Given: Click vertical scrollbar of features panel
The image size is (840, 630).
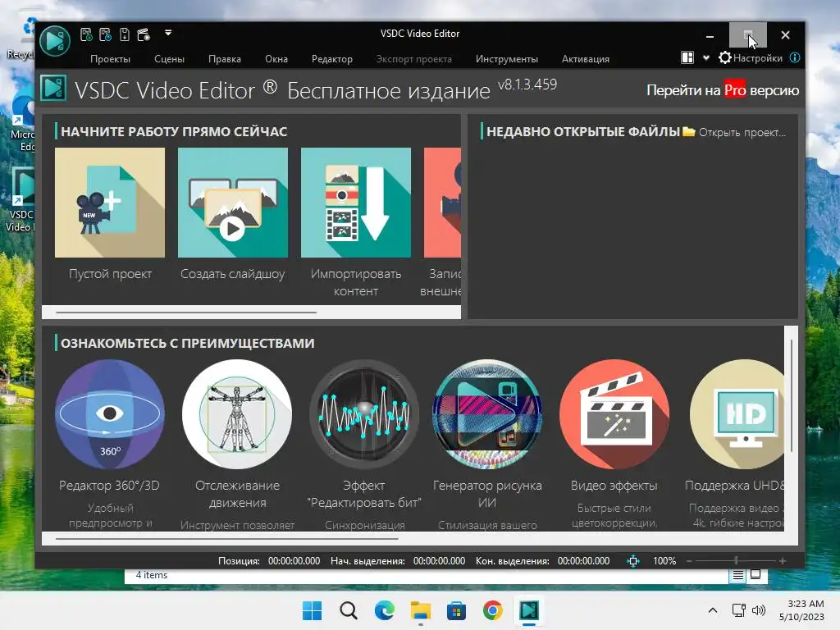Looking at the screenshot, I should click(x=792, y=395).
